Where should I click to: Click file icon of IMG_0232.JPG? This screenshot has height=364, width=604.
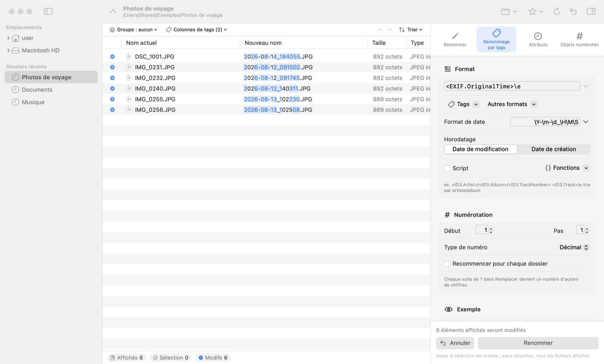[129, 78]
